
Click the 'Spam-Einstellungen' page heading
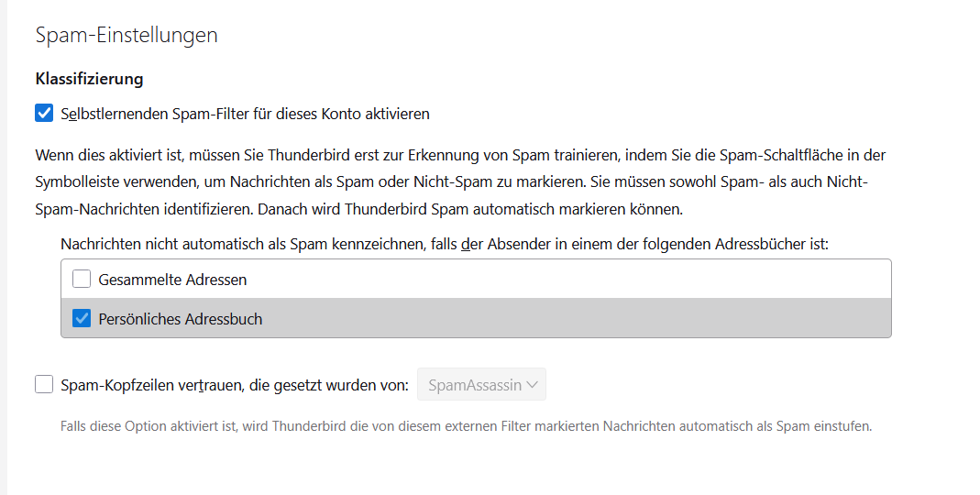pyautogui.click(x=127, y=35)
